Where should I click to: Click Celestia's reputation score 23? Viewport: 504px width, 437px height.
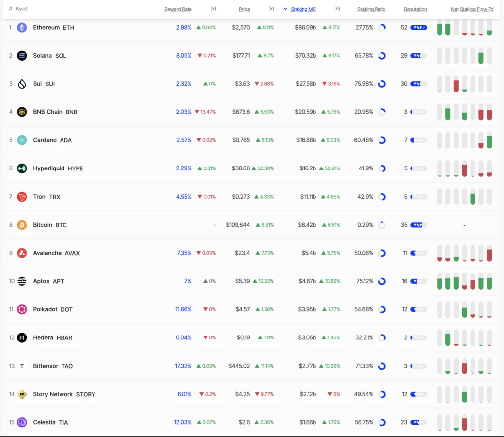coord(404,422)
